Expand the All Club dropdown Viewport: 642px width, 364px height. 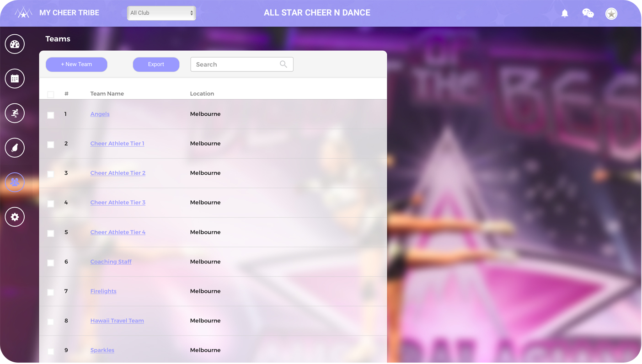161,13
